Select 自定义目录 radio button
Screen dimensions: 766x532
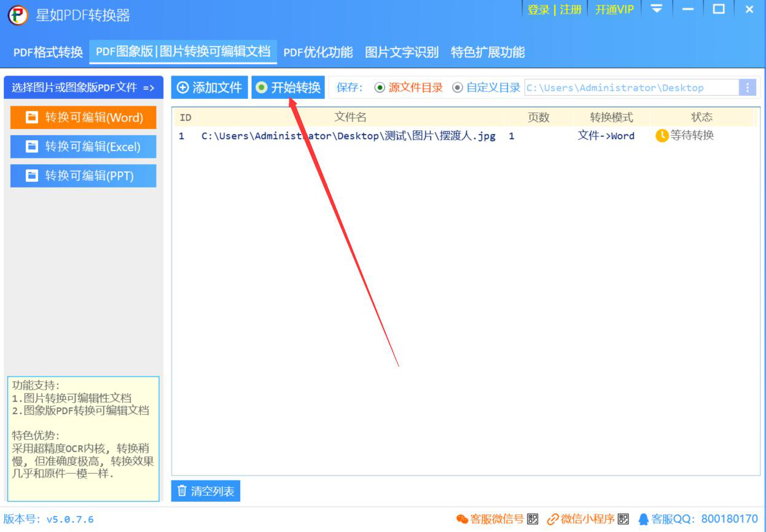(x=457, y=88)
